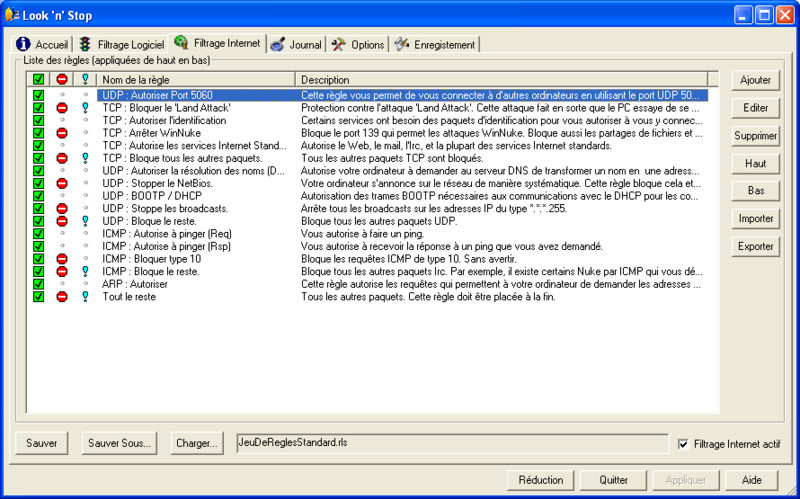Uncheck the UDP Autoriser Port 5060 rule

38,95
